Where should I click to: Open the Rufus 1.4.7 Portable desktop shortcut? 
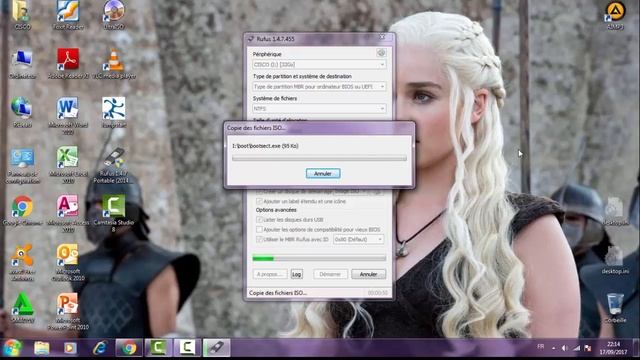pyautogui.click(x=114, y=164)
